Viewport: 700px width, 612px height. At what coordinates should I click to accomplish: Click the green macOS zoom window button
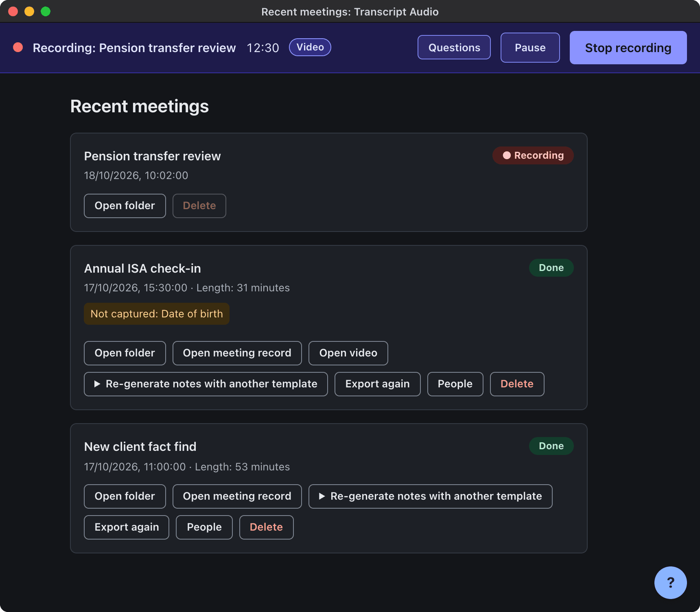(x=46, y=11)
